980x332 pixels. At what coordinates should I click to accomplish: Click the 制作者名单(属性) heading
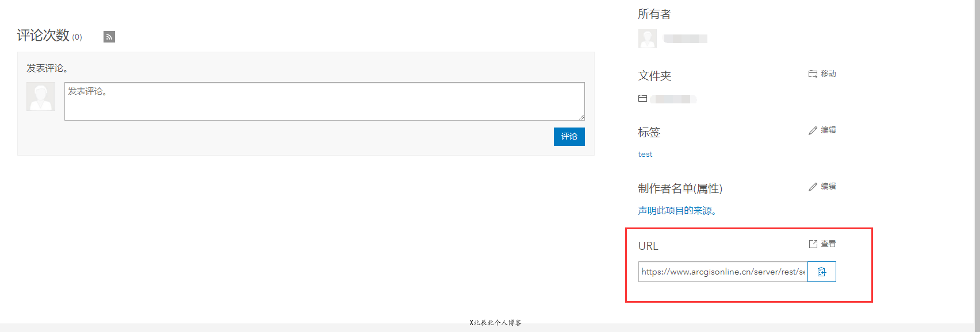[680, 188]
